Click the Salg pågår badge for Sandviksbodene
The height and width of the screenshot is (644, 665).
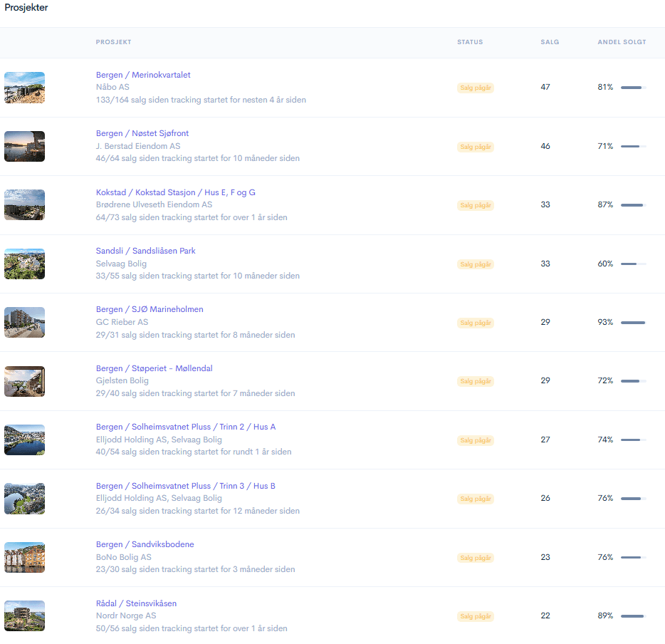tap(476, 558)
